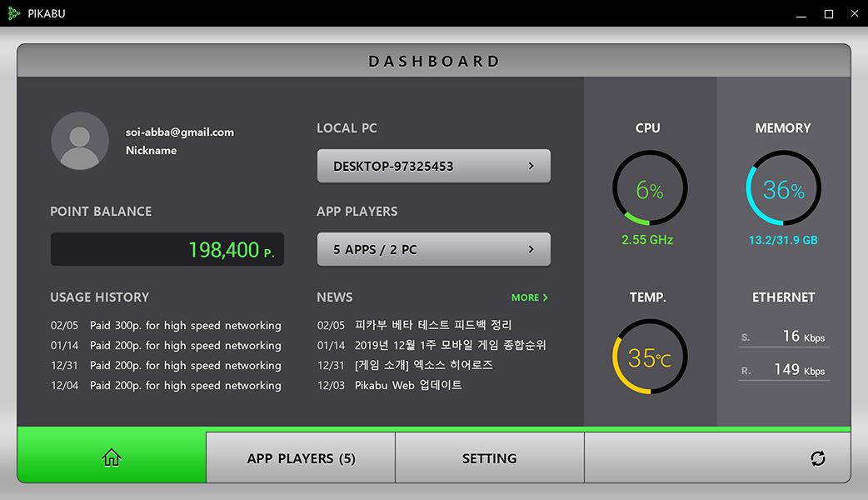Open the DESKTOP-97325453 local PC selector
868x500 pixels.
pos(433,166)
